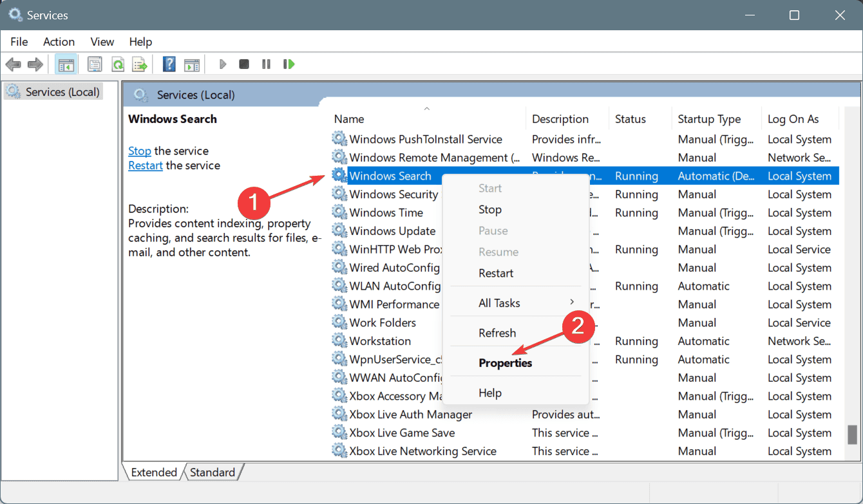This screenshot has height=504, width=863.
Task: Open the Help menu in menu bar
Action: click(140, 41)
